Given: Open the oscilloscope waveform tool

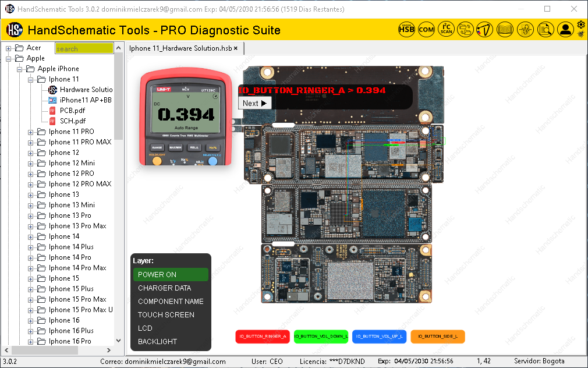Looking at the screenshot, I should [525, 29].
